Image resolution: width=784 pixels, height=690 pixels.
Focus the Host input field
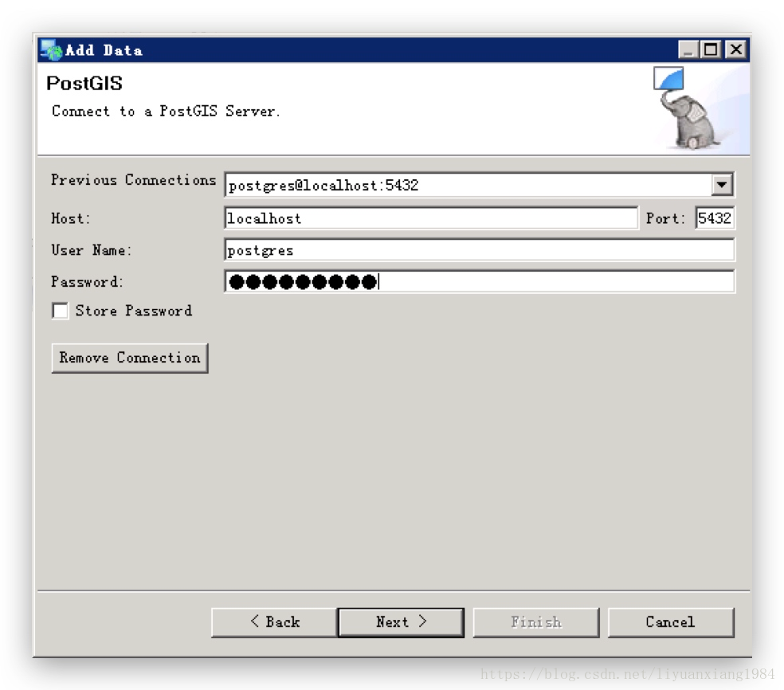click(x=431, y=218)
